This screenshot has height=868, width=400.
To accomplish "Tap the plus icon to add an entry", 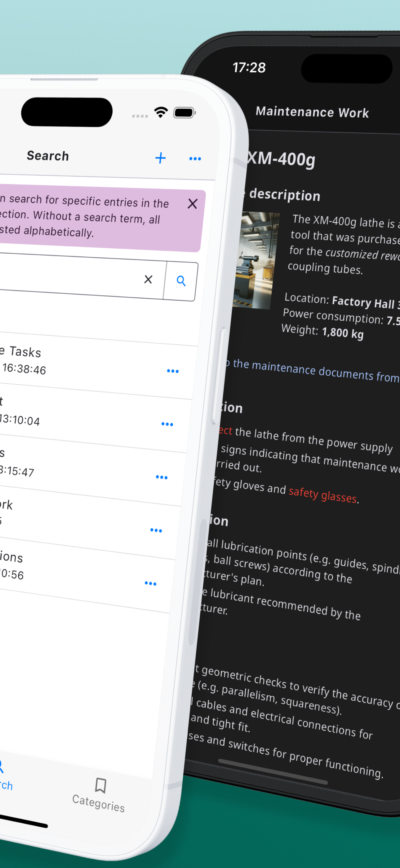I will pos(160,158).
